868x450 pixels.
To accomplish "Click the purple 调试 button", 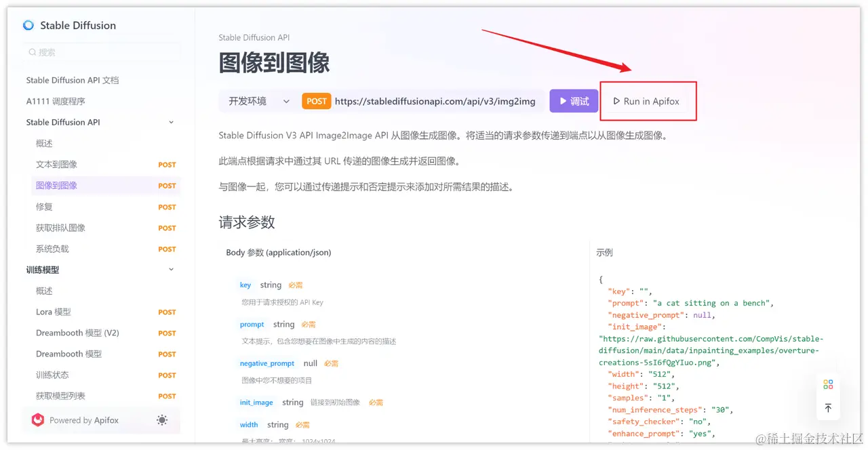I will click(x=573, y=100).
